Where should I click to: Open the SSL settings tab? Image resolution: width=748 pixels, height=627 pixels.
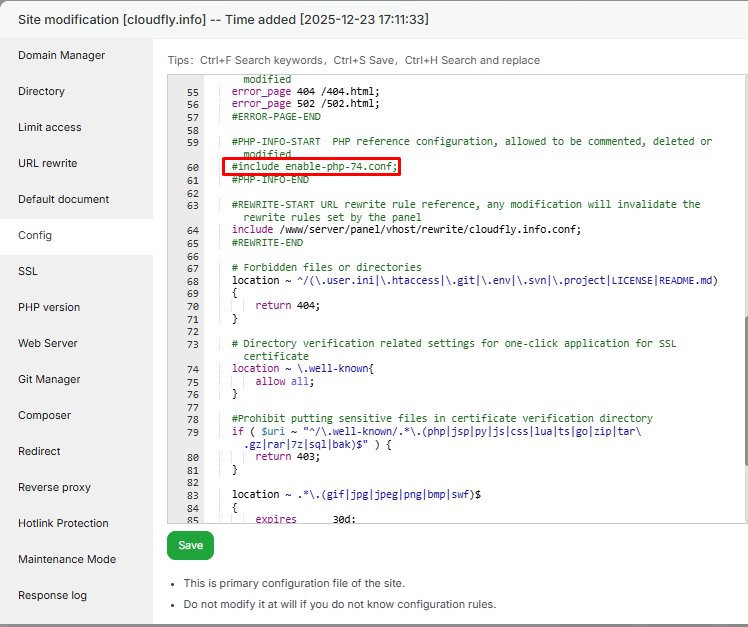click(x=28, y=271)
